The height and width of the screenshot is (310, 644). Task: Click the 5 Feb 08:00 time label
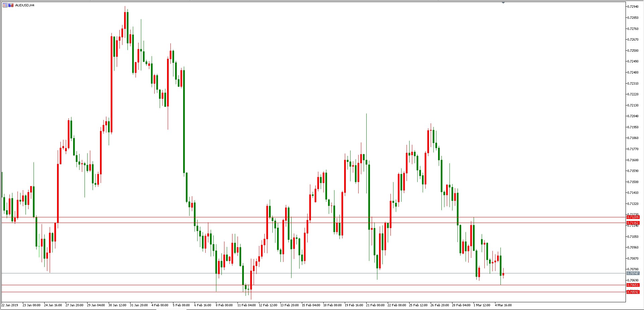tap(181, 305)
